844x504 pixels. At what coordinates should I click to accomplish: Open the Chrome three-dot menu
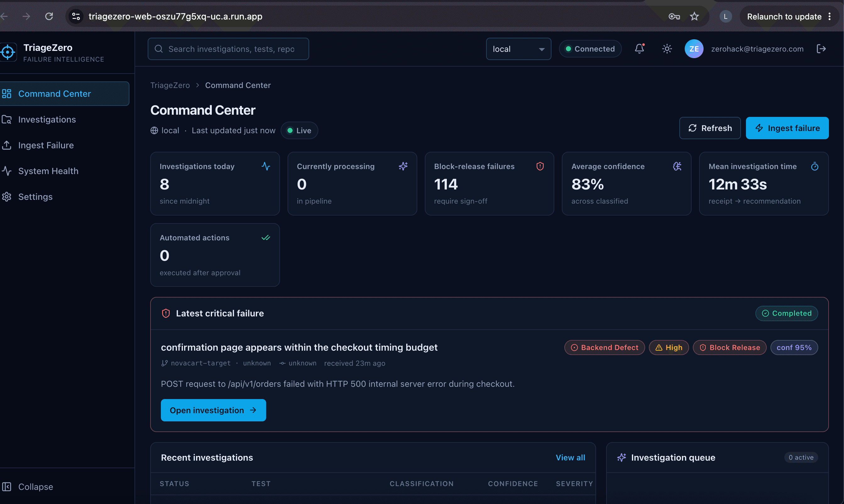tap(830, 16)
